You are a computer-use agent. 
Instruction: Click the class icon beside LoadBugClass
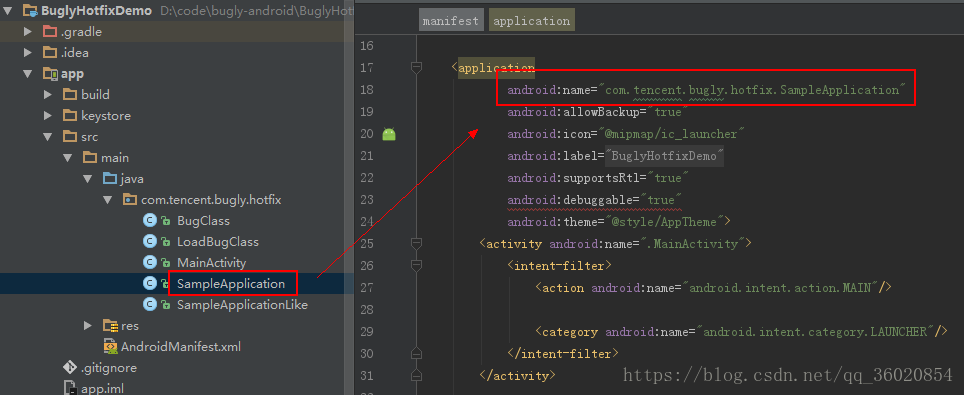pos(149,242)
